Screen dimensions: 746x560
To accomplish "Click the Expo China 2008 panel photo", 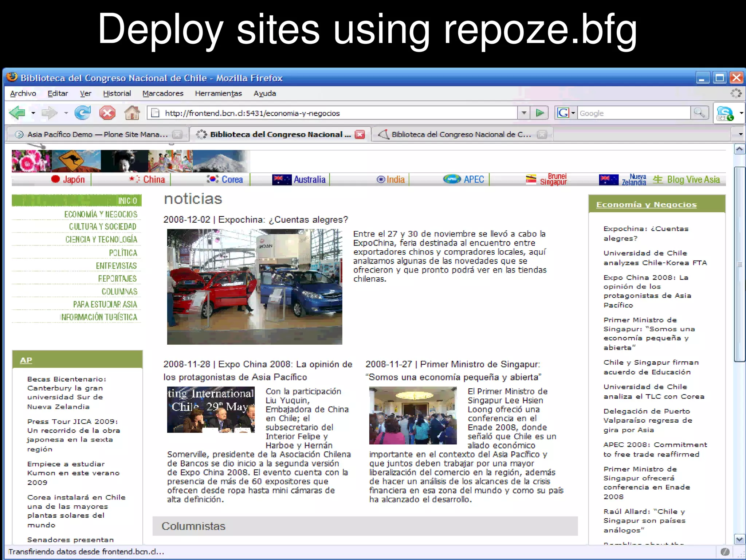I will pos(211,410).
